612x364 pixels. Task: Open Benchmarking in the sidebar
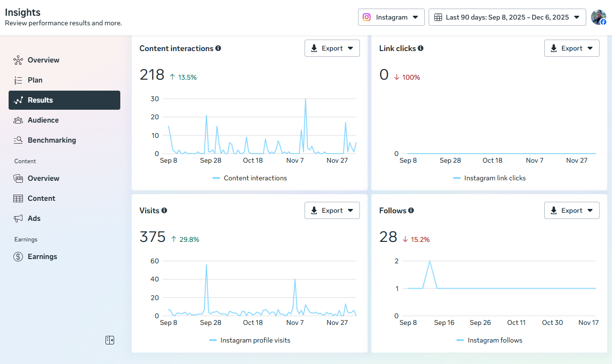tap(52, 140)
